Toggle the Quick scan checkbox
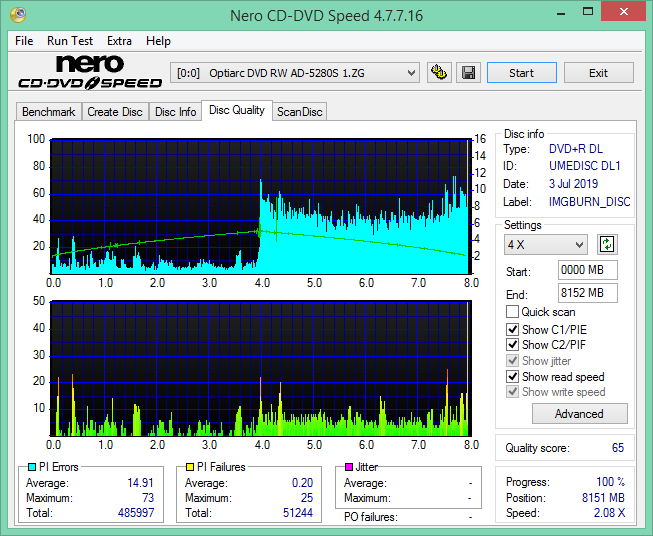The width and height of the screenshot is (653, 536). click(512, 312)
